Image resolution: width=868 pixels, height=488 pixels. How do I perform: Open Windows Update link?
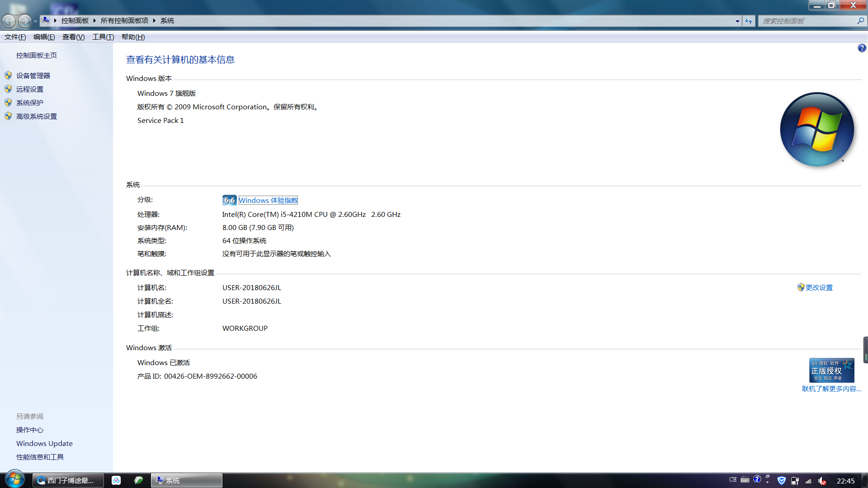click(44, 443)
